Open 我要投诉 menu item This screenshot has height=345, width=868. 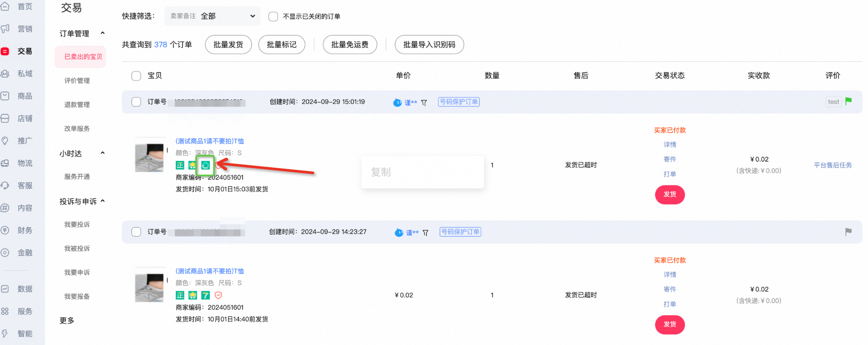(77, 225)
